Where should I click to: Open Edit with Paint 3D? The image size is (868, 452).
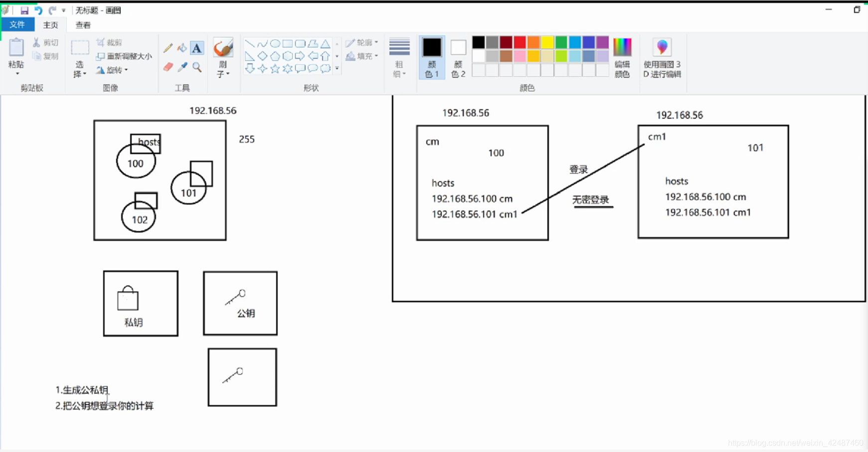[x=662, y=58]
